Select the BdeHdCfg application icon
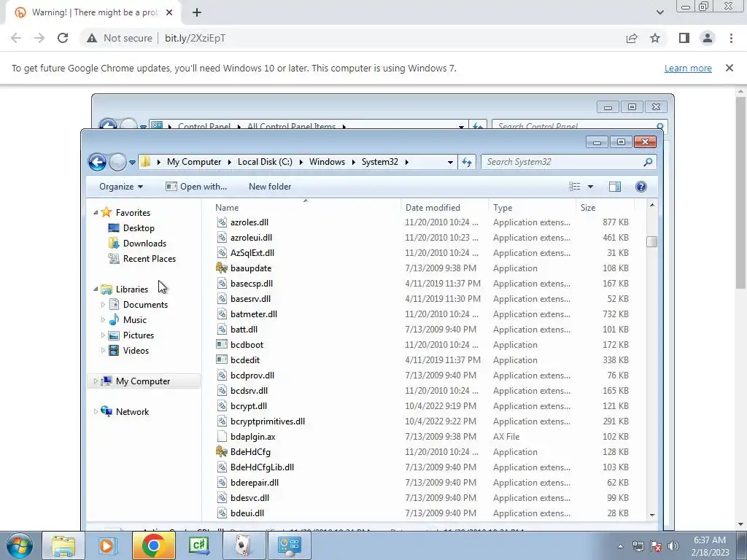 pos(222,452)
